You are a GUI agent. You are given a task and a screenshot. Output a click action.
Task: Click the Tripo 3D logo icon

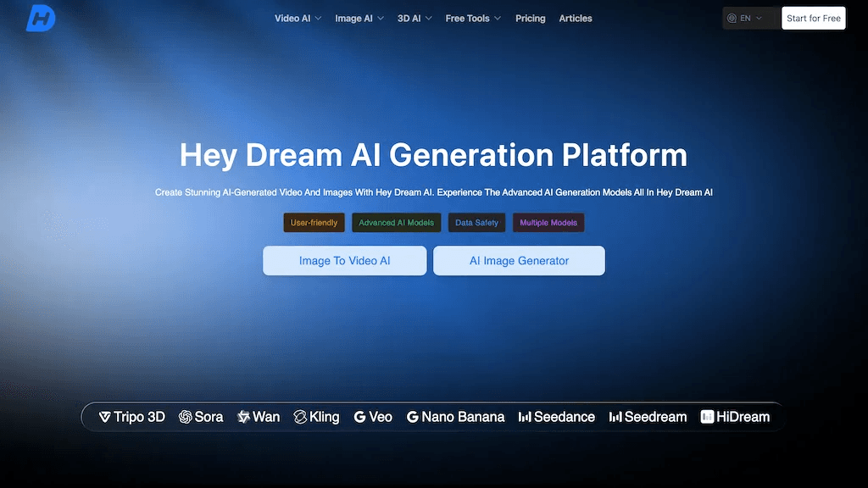[104, 417]
